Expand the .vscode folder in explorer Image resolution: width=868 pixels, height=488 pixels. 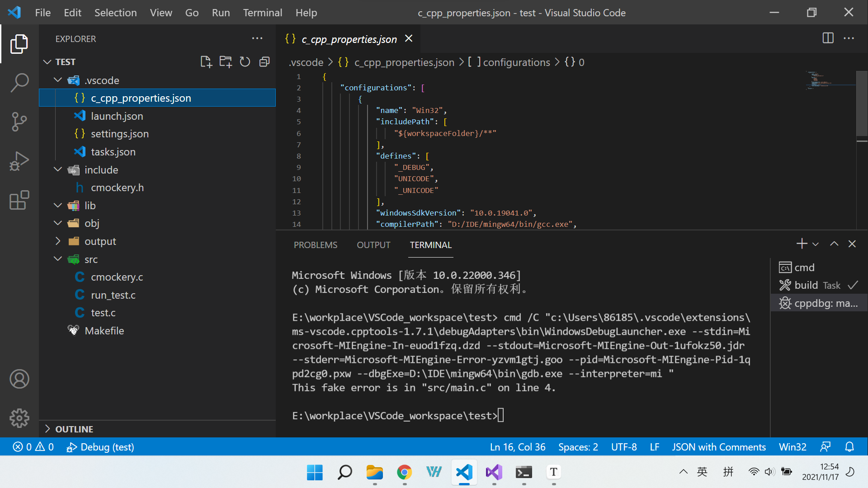[x=58, y=80]
